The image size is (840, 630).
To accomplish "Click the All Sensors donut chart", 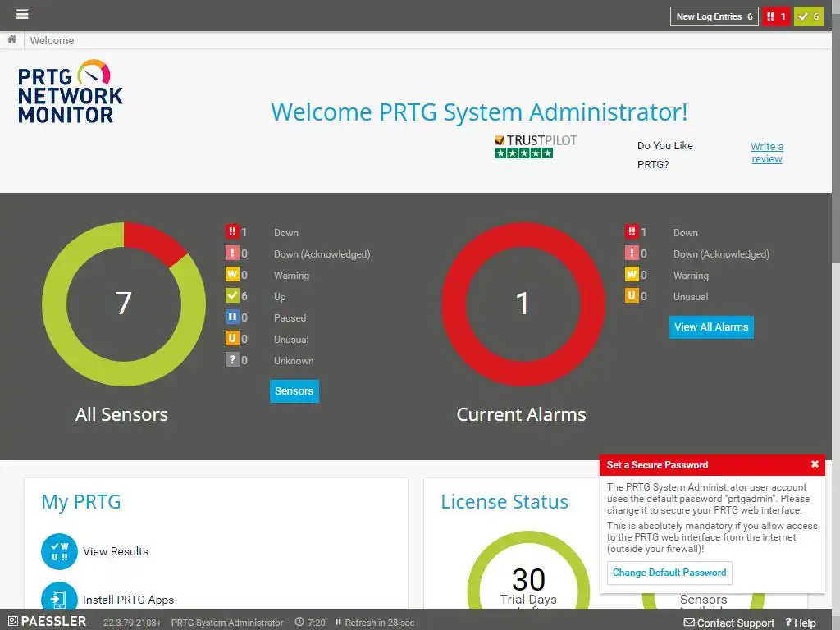I will [124, 304].
